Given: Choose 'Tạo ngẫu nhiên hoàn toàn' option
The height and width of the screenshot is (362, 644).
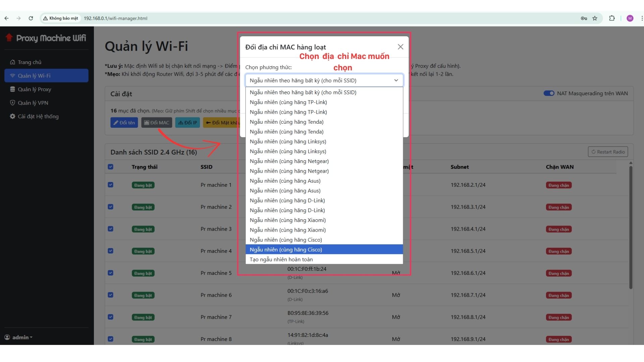Looking at the screenshot, I should (x=324, y=259).
